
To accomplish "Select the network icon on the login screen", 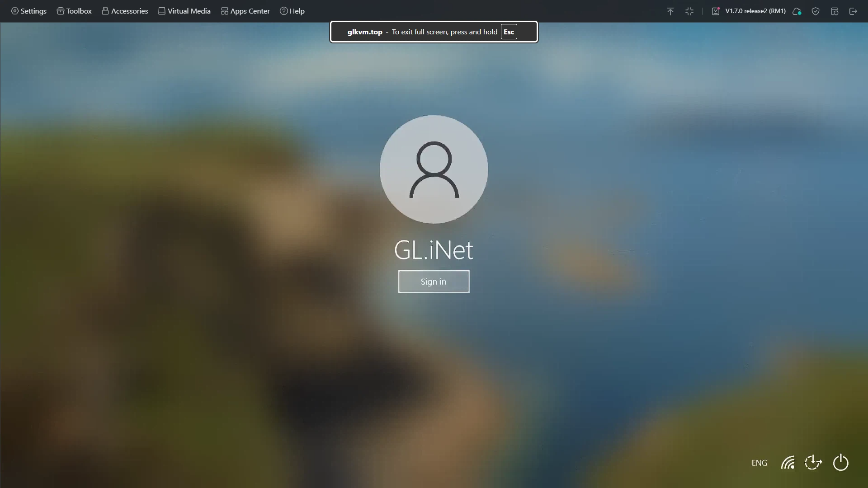I will point(788,463).
